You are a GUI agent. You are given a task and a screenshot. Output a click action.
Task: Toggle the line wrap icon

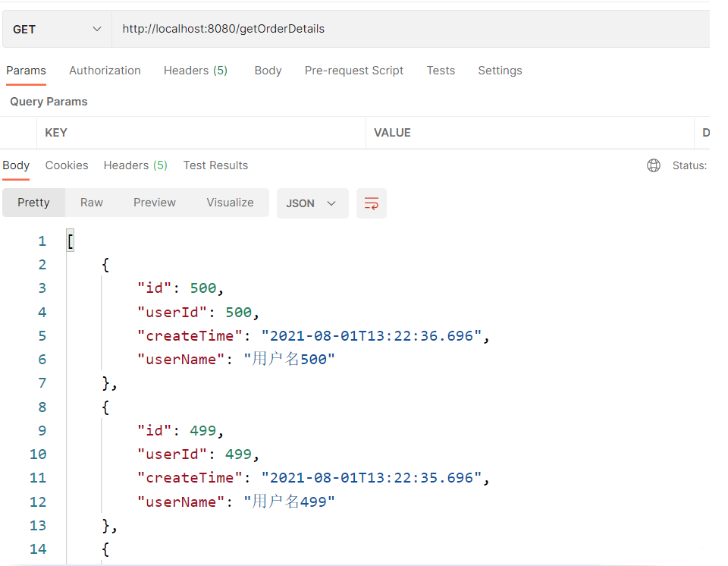point(371,203)
